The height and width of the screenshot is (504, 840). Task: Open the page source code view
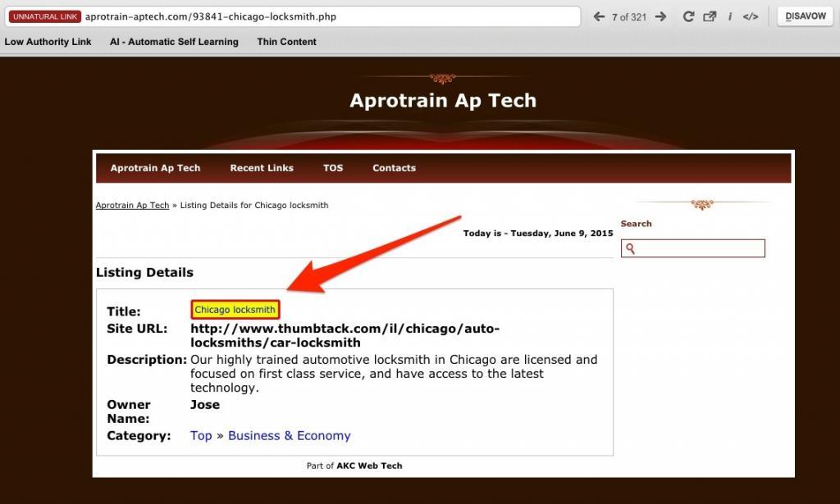pyautogui.click(x=751, y=16)
